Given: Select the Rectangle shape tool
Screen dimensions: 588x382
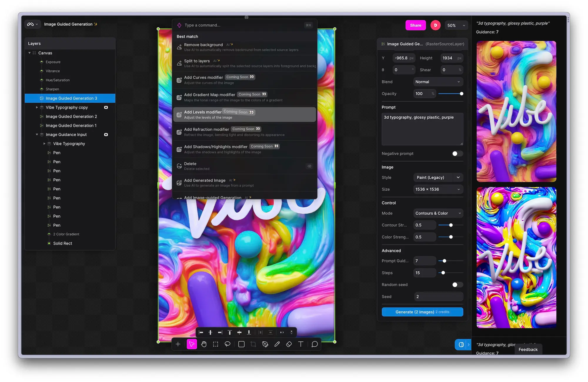Looking at the screenshot, I should point(242,344).
